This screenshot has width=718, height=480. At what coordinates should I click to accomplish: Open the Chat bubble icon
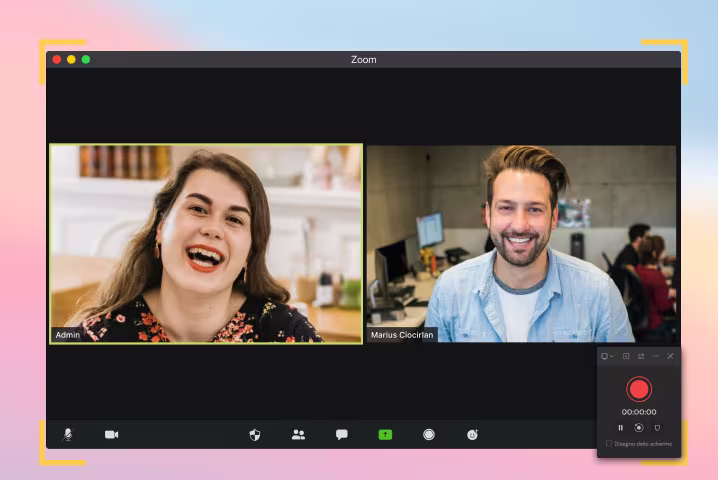tap(342, 434)
